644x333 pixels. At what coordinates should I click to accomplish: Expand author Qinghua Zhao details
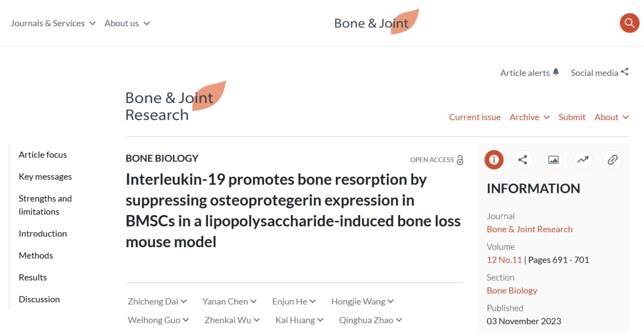point(370,320)
